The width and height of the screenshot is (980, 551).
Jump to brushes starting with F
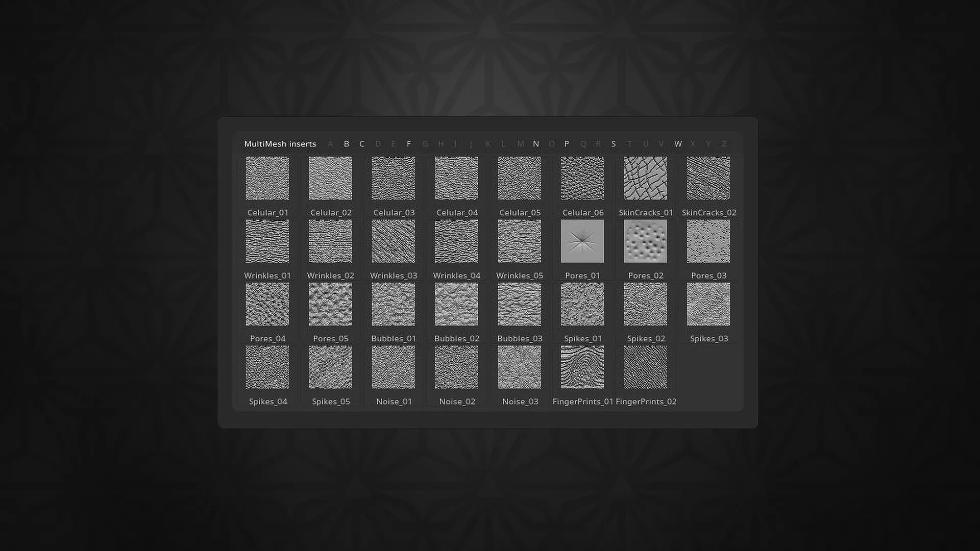[409, 144]
